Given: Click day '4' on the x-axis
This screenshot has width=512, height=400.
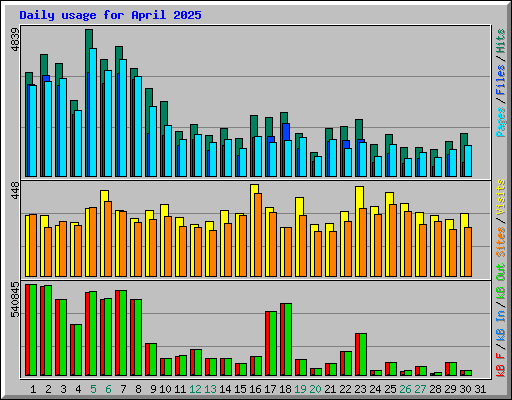Looking at the screenshot, I should (78, 389).
